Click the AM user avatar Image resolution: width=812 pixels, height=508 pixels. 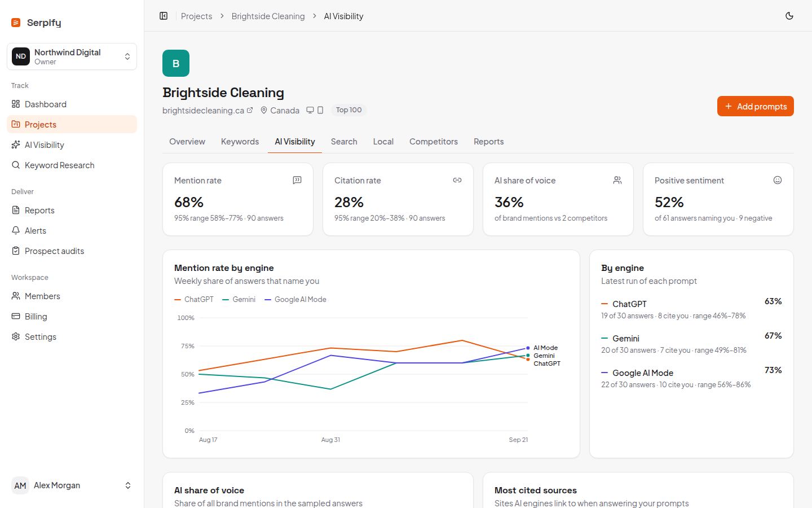click(20, 485)
